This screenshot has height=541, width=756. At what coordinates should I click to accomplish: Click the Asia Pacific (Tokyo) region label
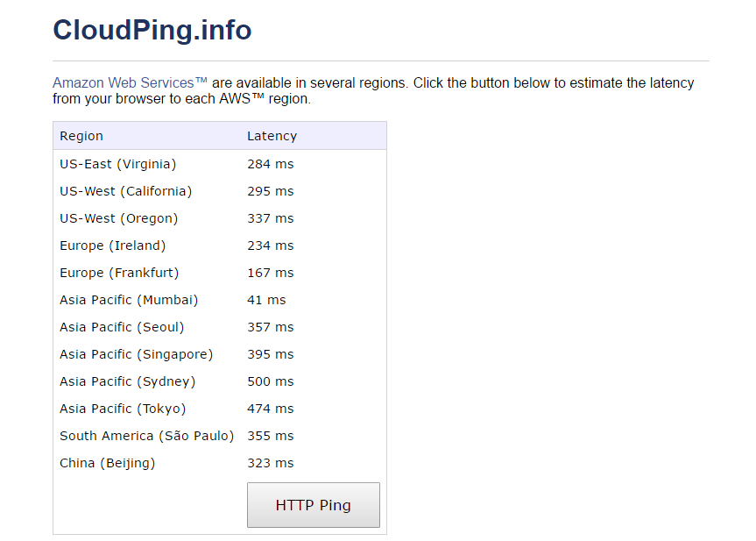coord(123,409)
